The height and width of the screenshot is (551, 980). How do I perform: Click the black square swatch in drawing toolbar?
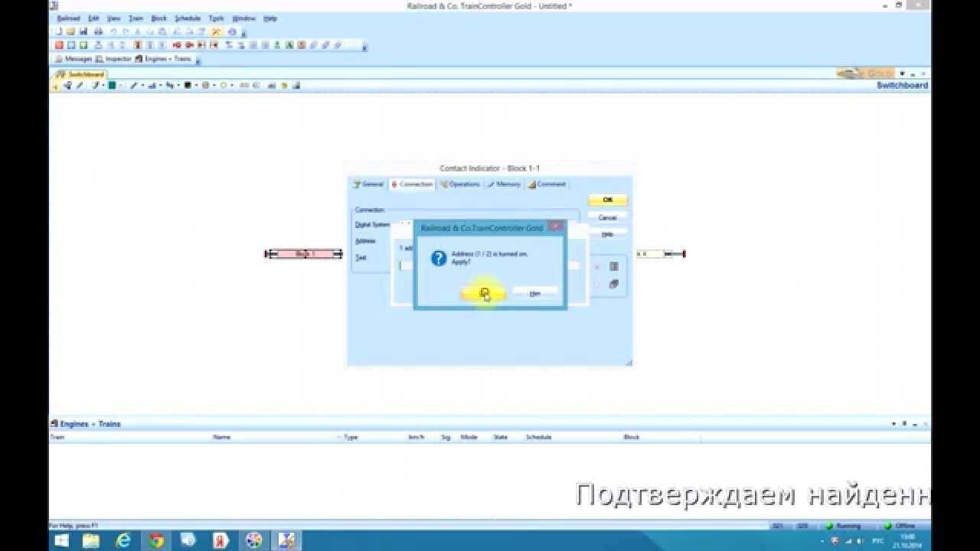point(188,86)
